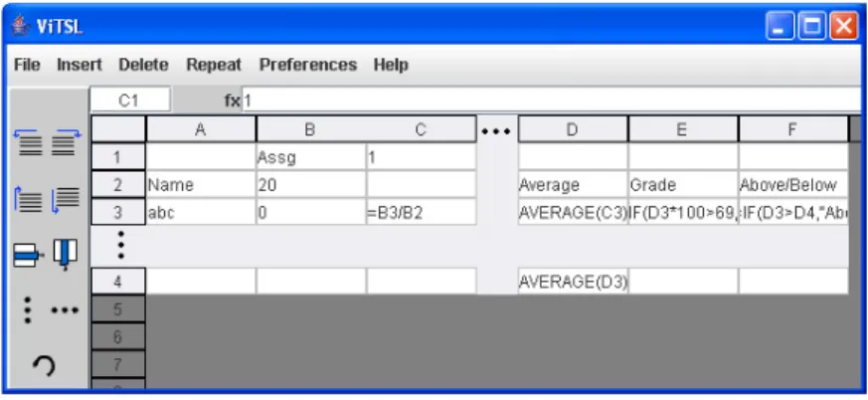868x400 pixels.
Task: Click the highlighted blue column icon
Action: (x=66, y=255)
